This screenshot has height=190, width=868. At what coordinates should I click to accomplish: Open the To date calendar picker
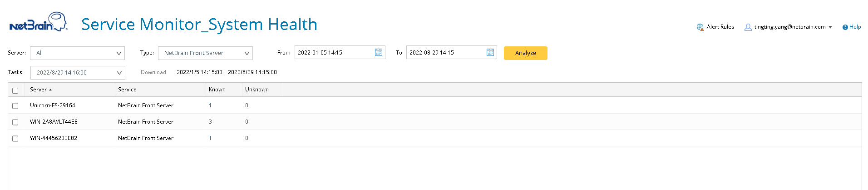[x=490, y=53]
